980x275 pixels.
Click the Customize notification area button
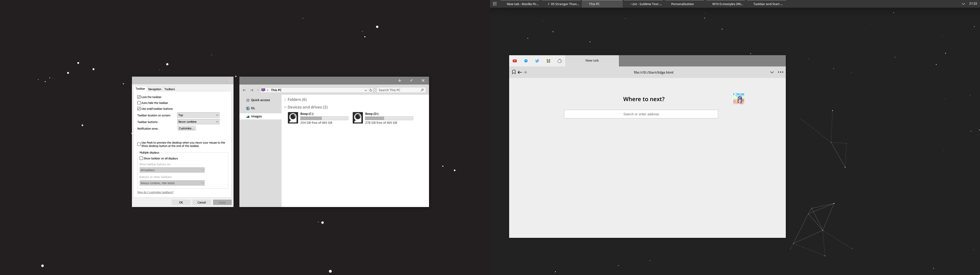click(186, 128)
